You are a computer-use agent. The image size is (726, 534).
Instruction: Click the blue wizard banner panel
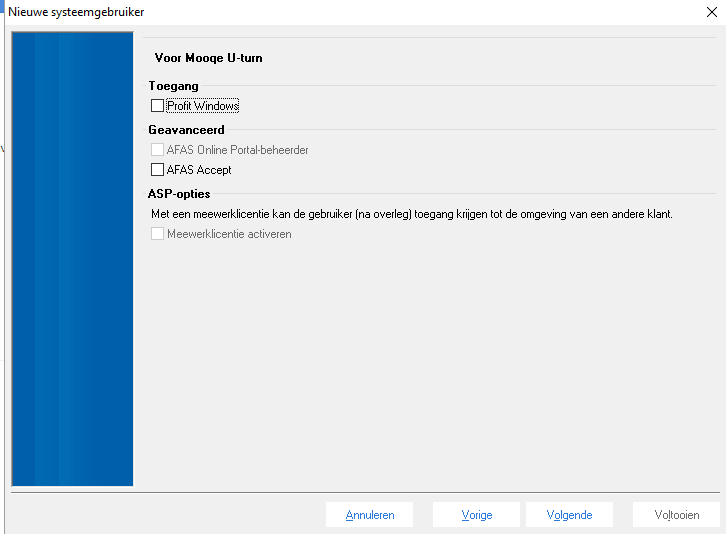pos(72,260)
